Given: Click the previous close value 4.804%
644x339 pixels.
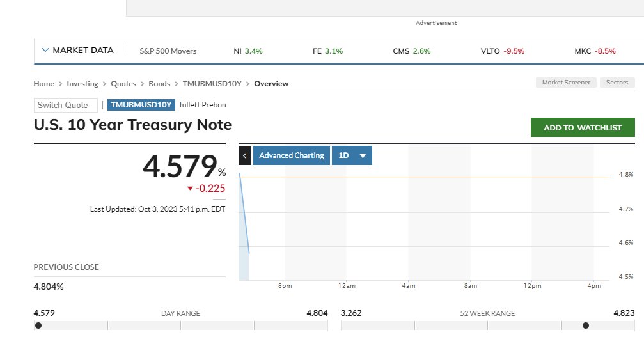Looking at the screenshot, I should point(49,287).
